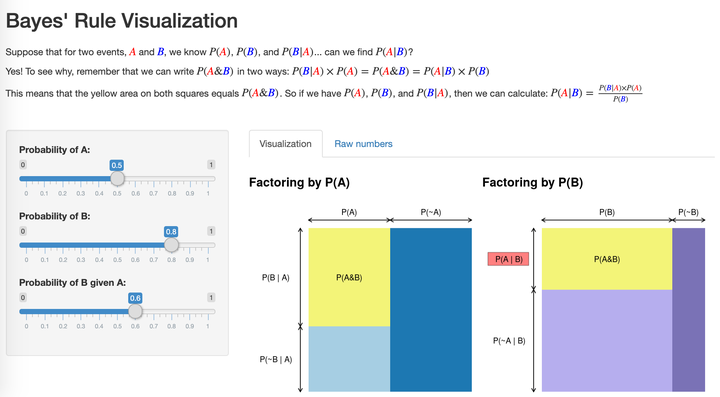Click the 0.5 value bubble above A slider

(x=117, y=165)
